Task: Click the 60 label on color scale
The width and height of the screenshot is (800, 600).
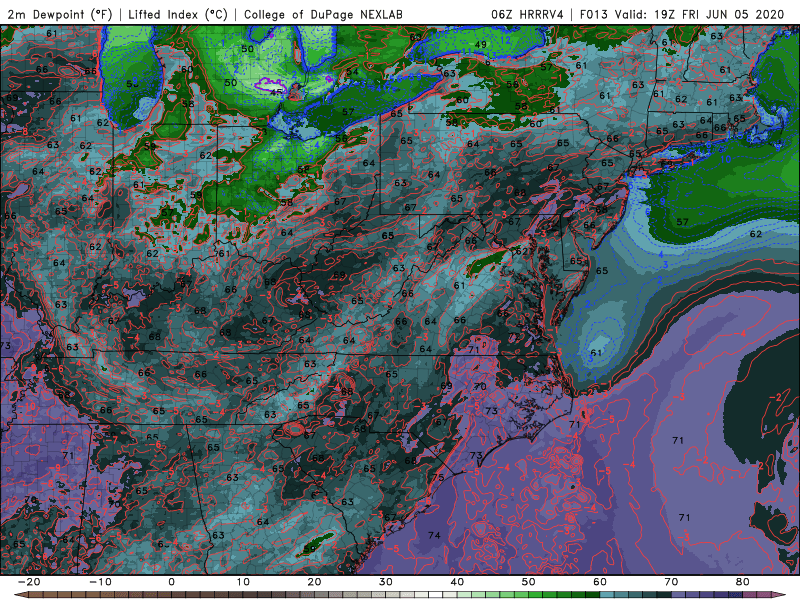Action: pos(600,582)
